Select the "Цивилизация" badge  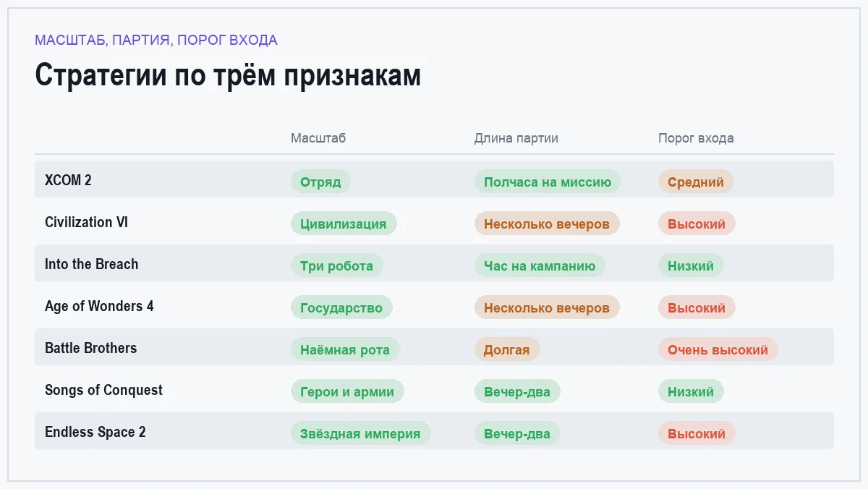pyautogui.click(x=344, y=224)
